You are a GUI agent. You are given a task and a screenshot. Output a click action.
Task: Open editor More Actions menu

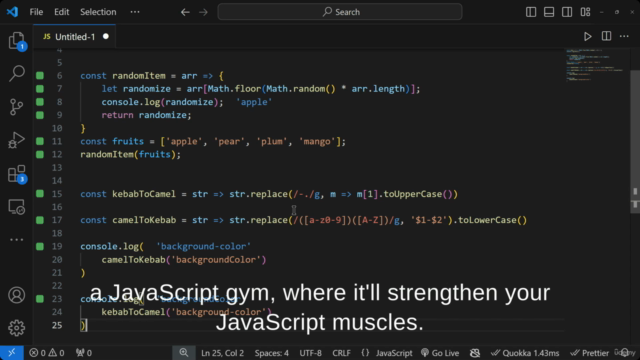tap(624, 36)
